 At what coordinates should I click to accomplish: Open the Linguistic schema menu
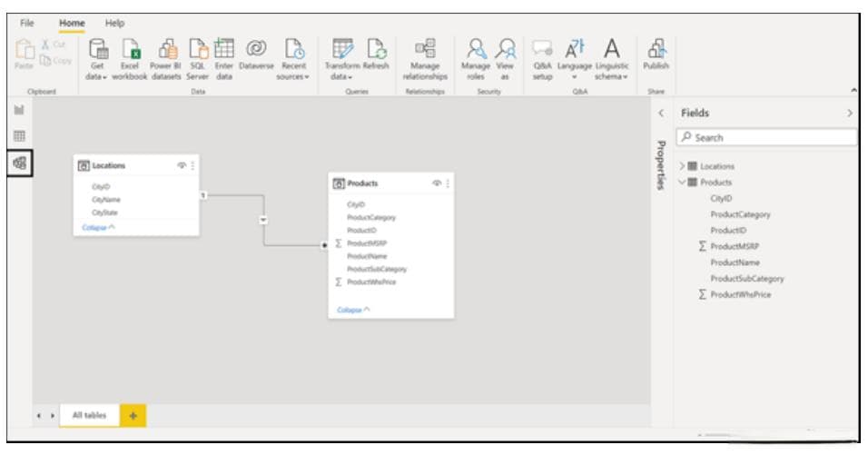[x=612, y=60]
